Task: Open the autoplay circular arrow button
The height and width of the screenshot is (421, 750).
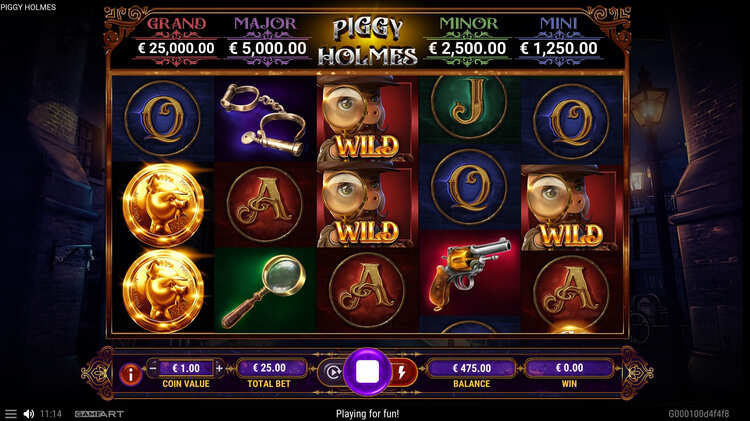Action: [333, 372]
